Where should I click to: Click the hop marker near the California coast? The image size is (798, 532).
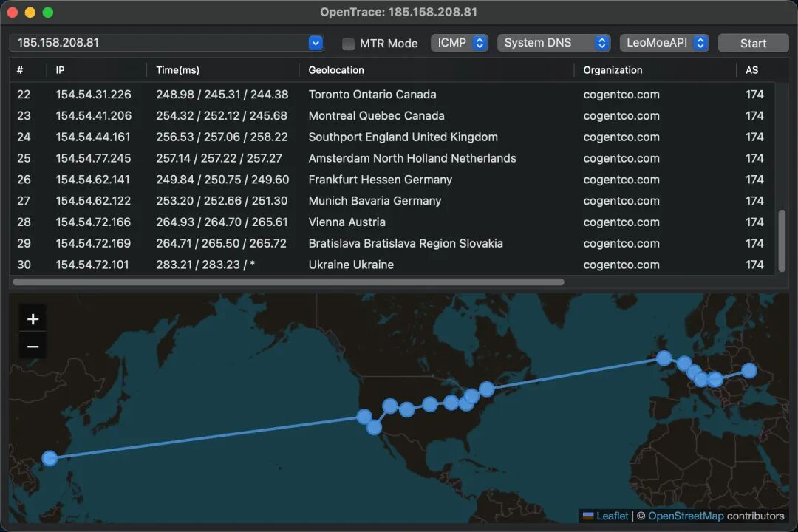click(x=364, y=417)
